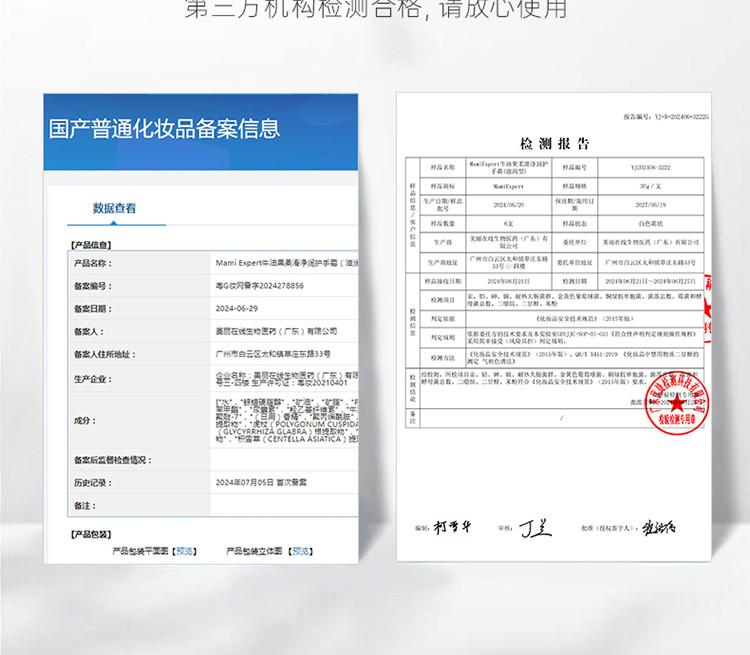
Task: Select the 生产商地址 label cell
Action: [x=442, y=262]
